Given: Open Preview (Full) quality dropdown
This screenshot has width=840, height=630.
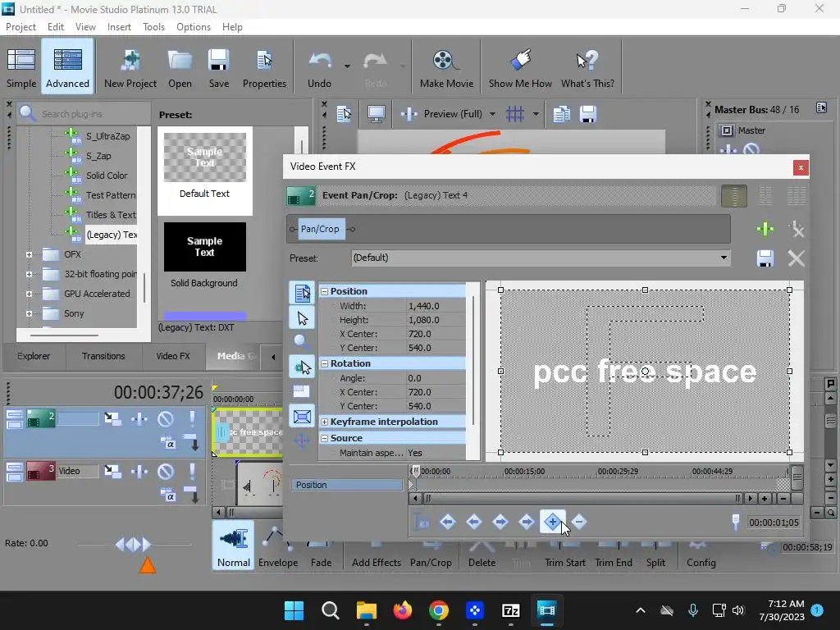Looking at the screenshot, I should click(x=492, y=114).
